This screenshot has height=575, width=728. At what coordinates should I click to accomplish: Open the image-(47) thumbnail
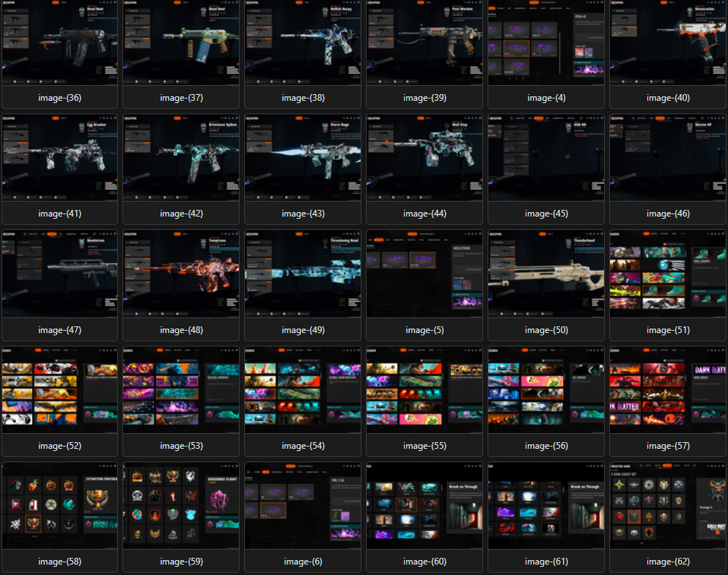(60, 274)
